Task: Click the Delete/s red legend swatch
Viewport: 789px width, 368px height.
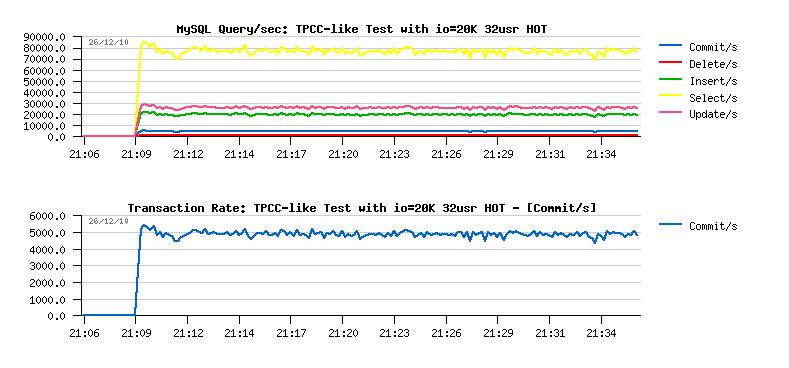Action: coord(670,62)
